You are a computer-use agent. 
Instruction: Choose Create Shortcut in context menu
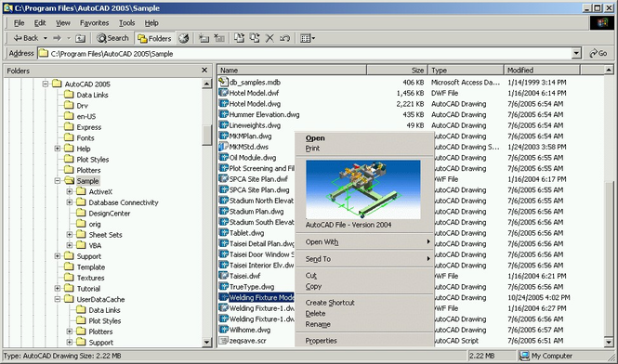pyautogui.click(x=364, y=303)
